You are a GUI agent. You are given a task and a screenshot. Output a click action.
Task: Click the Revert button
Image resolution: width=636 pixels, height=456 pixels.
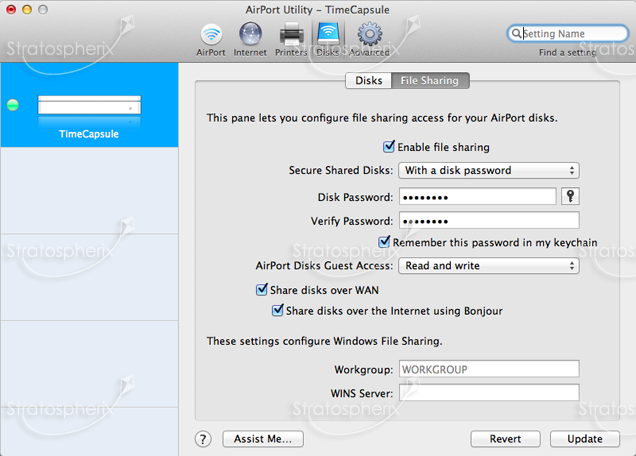(505, 439)
